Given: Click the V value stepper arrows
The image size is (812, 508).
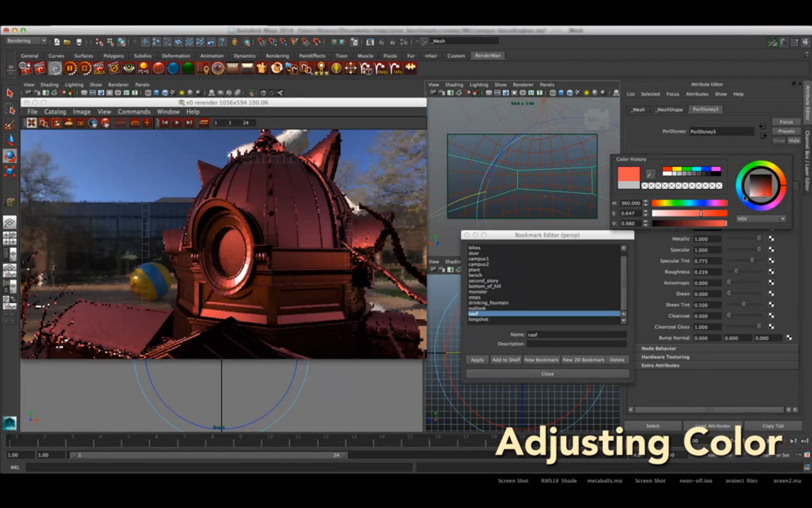Looking at the screenshot, I should point(645,224).
